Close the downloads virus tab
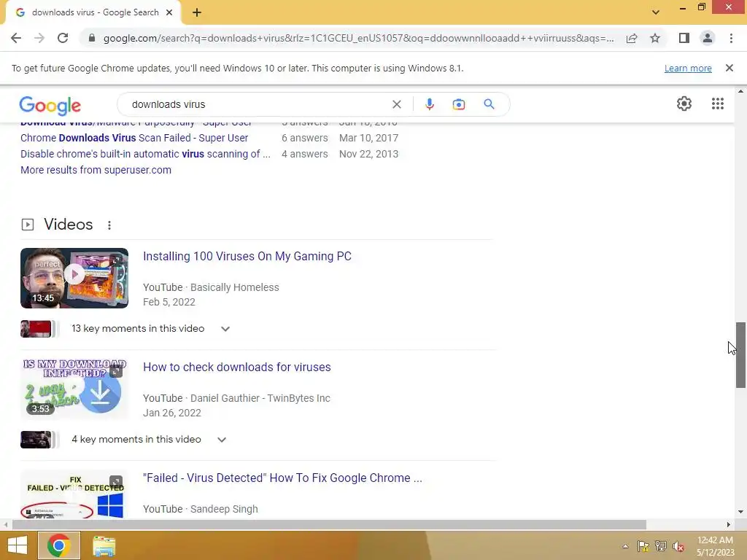Screen dimensions: 747x560 pyautogui.click(x=169, y=12)
